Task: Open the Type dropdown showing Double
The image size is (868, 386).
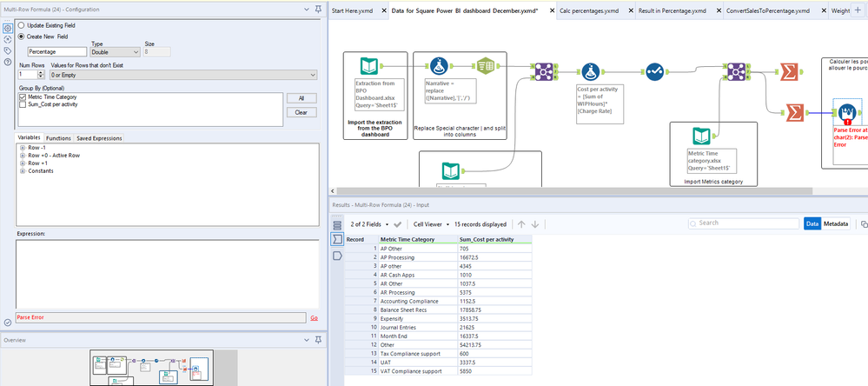Action: click(116, 51)
